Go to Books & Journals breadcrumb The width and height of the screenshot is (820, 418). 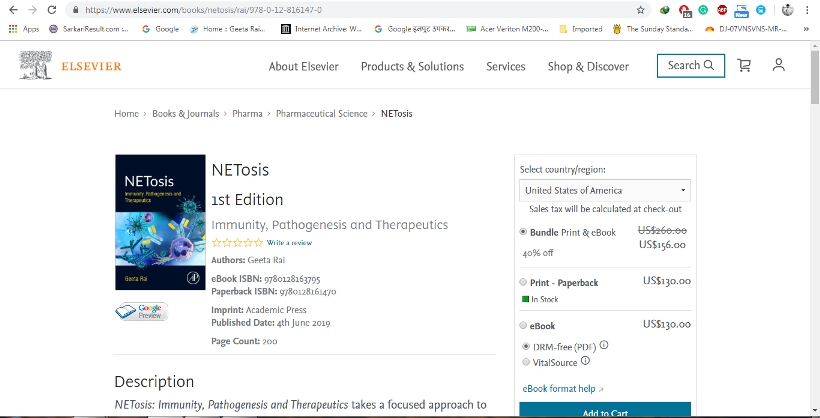tap(185, 114)
